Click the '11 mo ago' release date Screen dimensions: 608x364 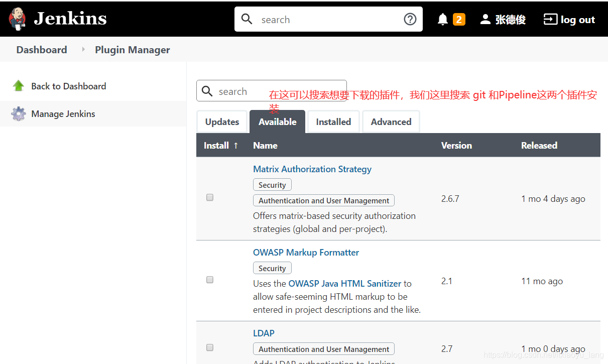coord(542,281)
